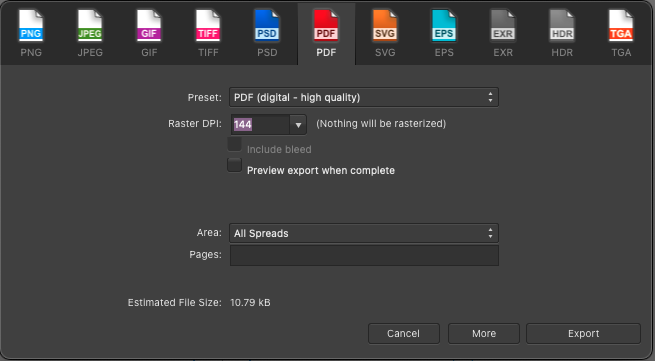Toggle Preview export when complete checkbox

click(234, 165)
